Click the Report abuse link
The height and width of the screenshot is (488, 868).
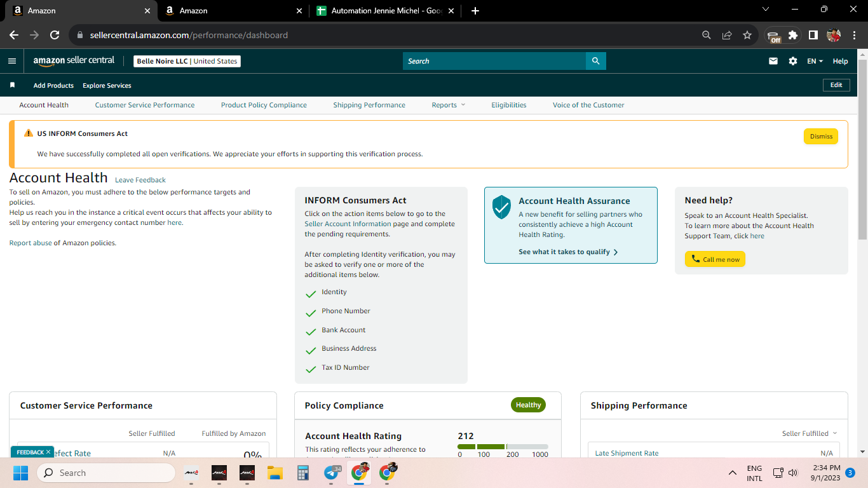pyautogui.click(x=31, y=243)
